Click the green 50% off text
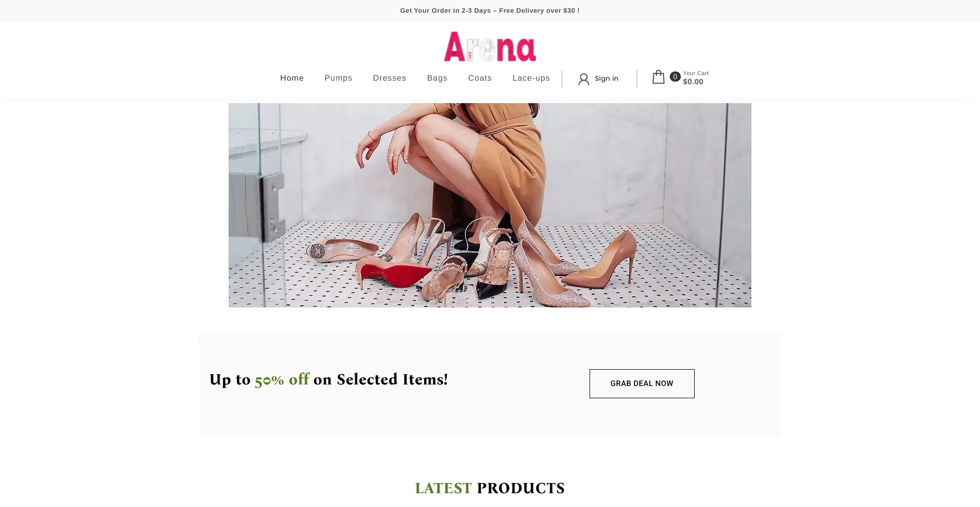 point(282,380)
